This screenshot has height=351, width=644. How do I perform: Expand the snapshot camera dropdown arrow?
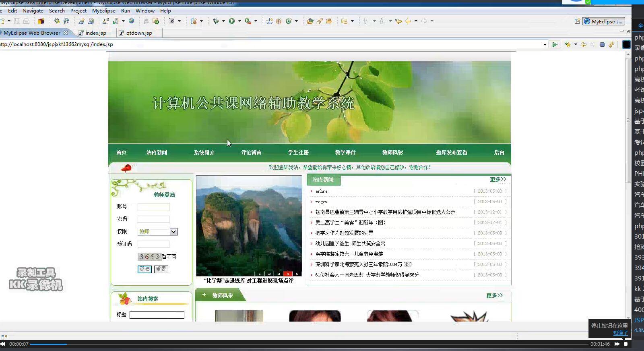tap(179, 21)
